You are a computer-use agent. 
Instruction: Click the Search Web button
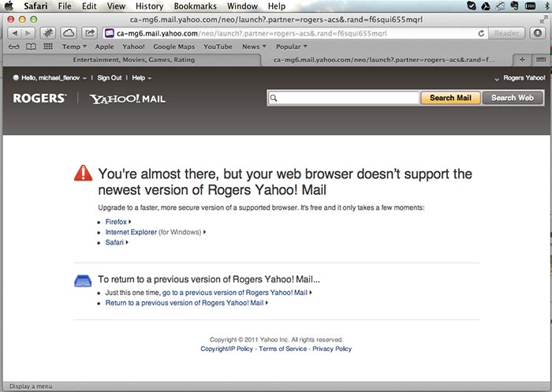[513, 98]
